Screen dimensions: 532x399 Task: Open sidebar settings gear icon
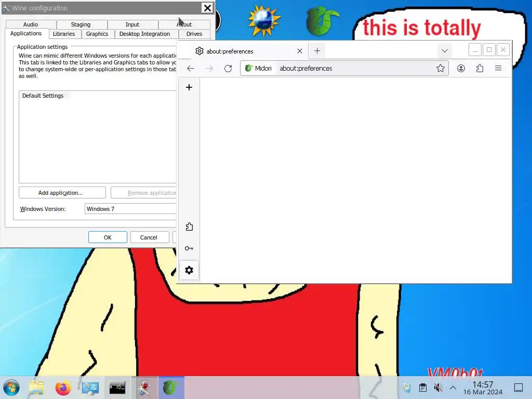[x=189, y=270]
